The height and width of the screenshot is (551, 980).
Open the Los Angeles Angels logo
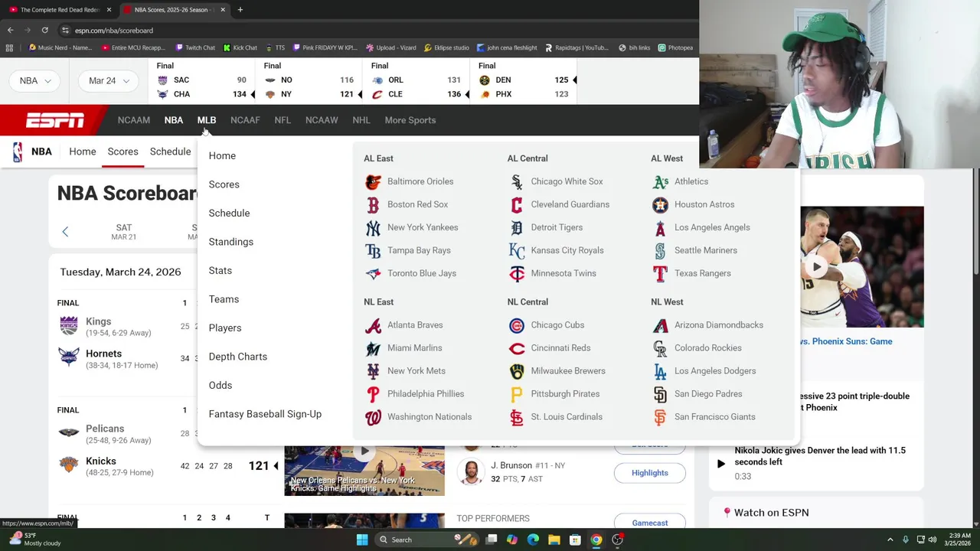coord(660,227)
